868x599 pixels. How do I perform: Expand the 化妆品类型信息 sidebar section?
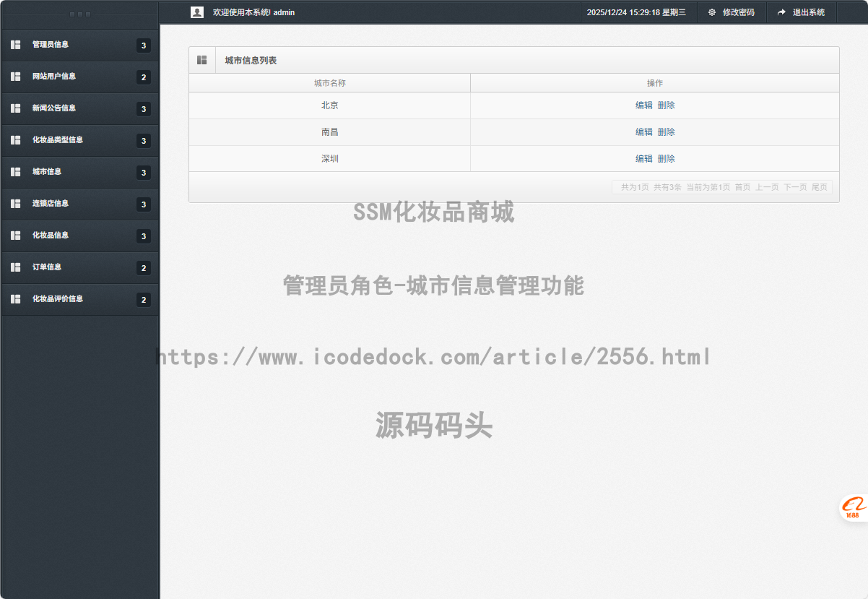pyautogui.click(x=58, y=140)
